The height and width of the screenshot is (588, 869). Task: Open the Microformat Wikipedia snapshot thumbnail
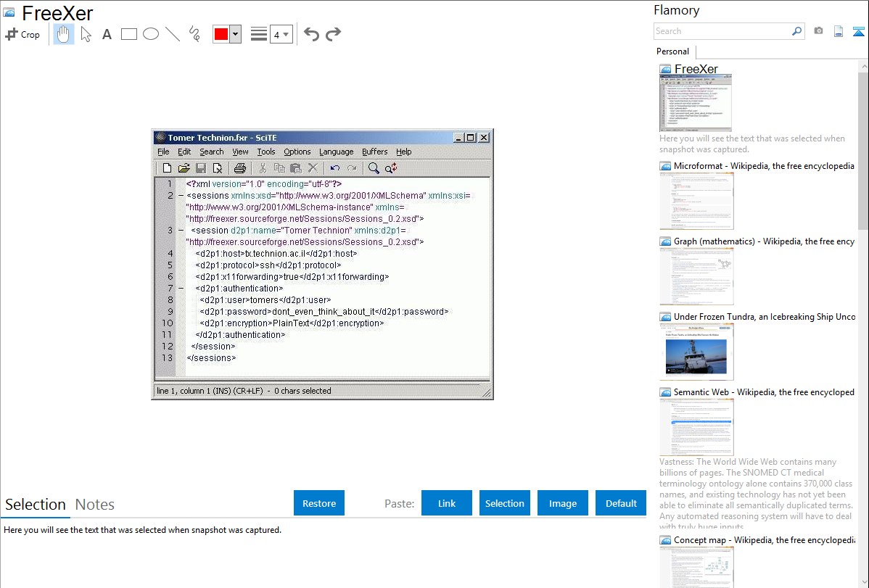pos(696,201)
